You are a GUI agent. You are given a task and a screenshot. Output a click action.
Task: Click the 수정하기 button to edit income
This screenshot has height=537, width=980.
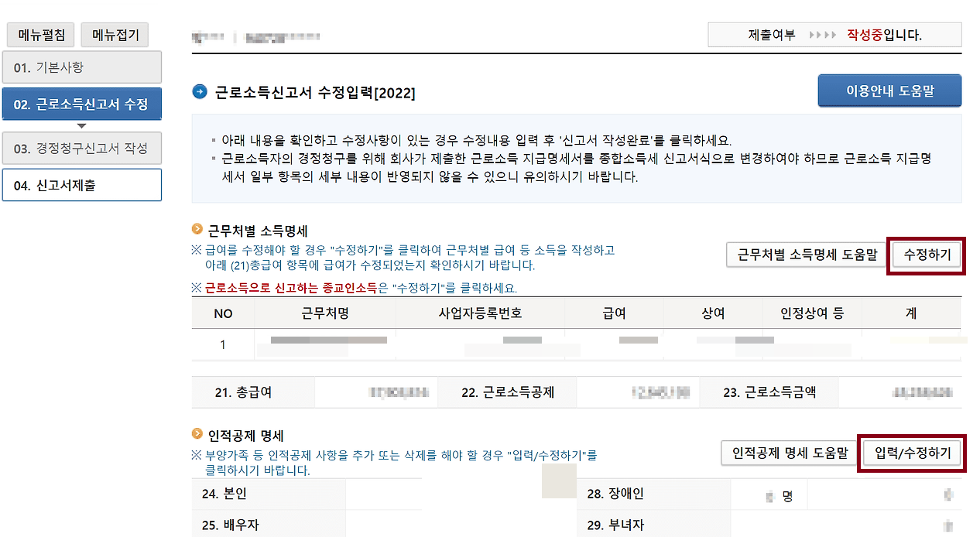(927, 255)
